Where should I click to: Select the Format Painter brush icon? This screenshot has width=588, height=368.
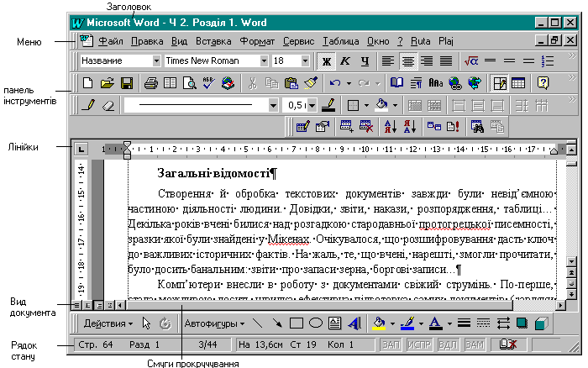click(311, 83)
